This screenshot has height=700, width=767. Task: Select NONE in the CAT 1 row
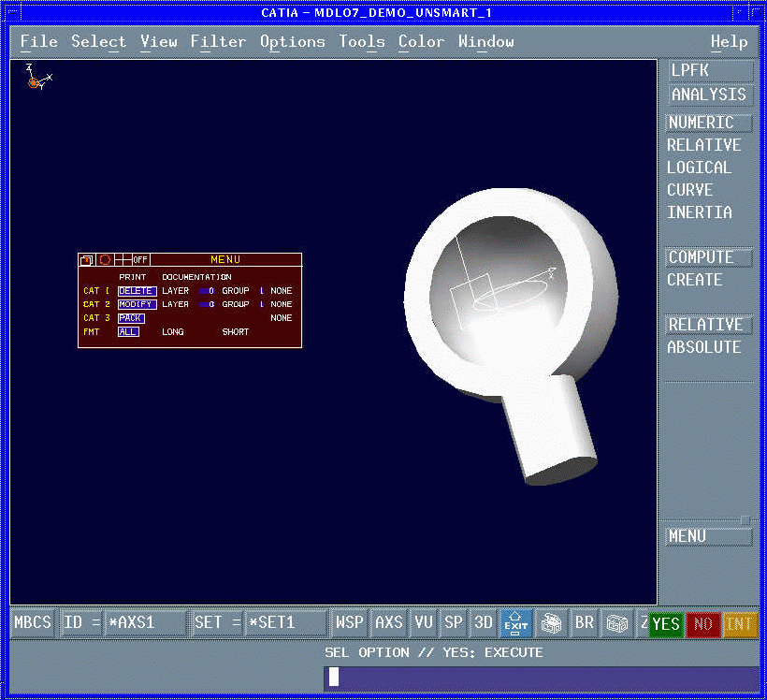click(x=282, y=291)
